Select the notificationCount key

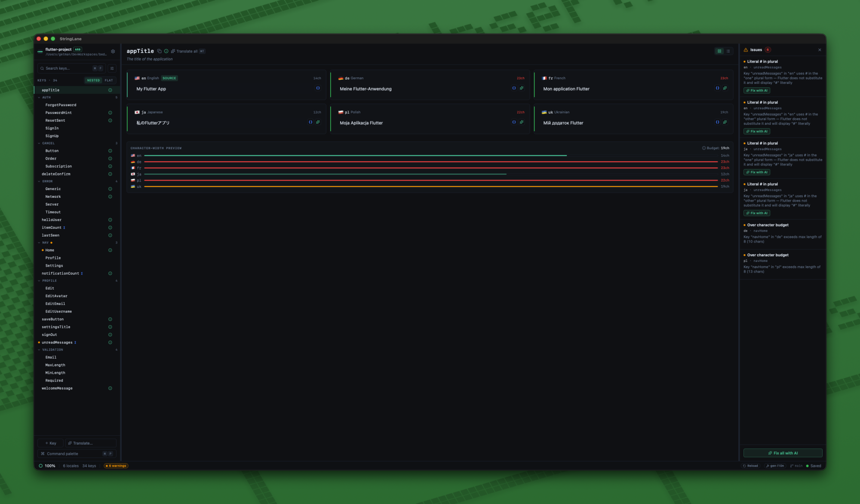[x=77, y=274]
